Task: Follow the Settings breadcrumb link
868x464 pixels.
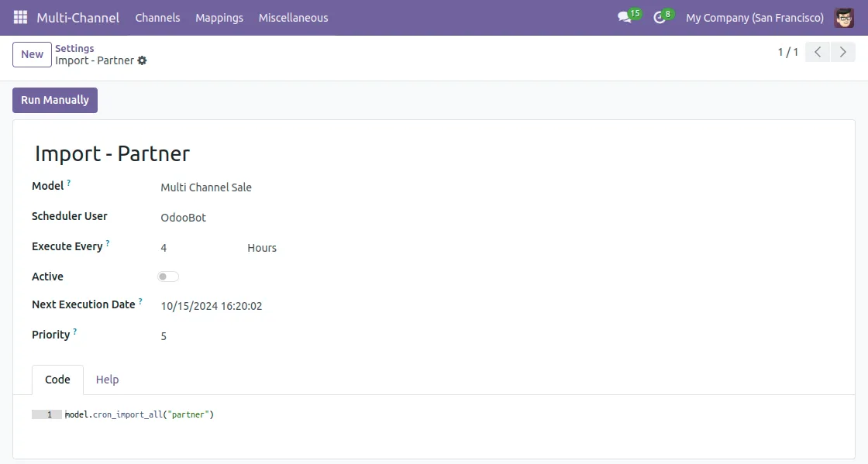Action: click(x=74, y=48)
